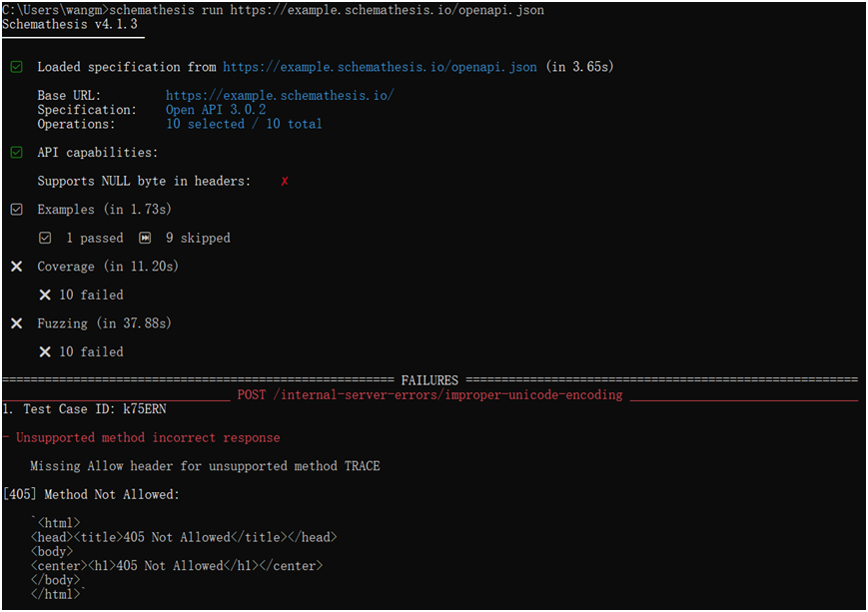Click the X mark beside Fuzzing
Image resolution: width=868 pixels, height=612 pixels.
pos(16,323)
